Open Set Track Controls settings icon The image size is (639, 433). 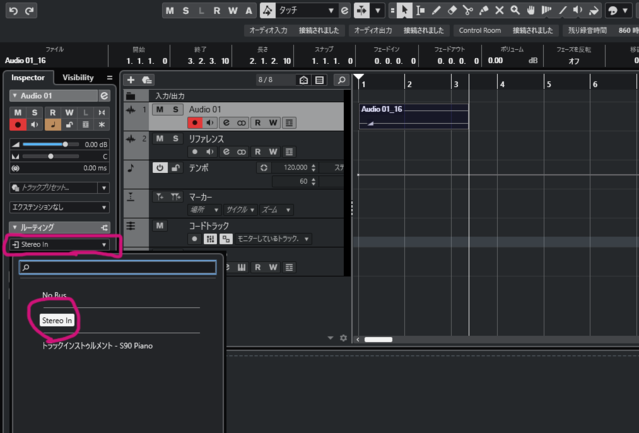(x=344, y=338)
